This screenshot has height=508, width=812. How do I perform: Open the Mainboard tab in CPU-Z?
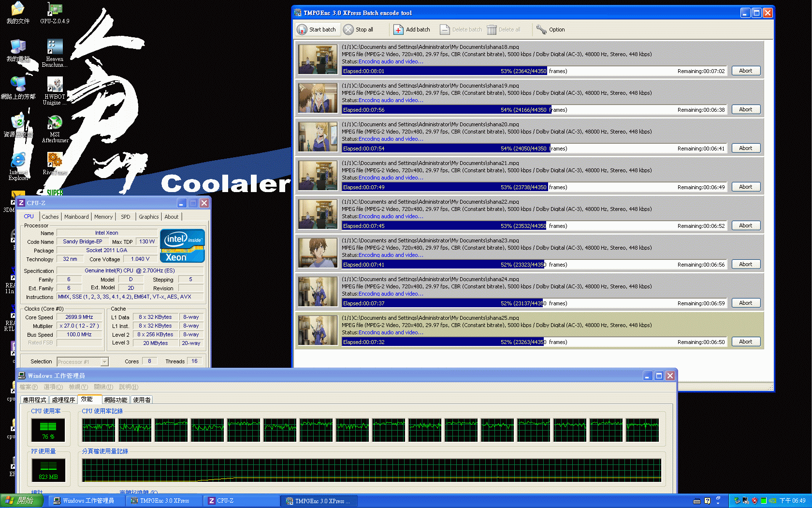coord(76,217)
